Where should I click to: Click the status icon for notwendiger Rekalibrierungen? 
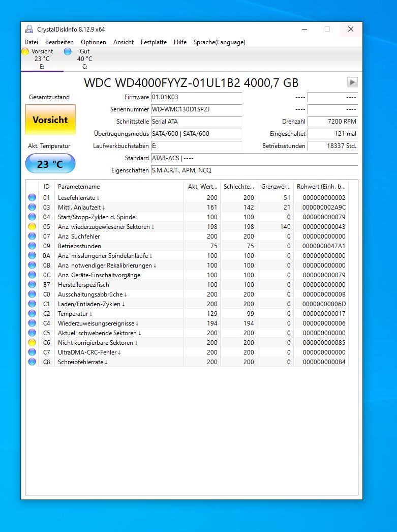(x=32, y=265)
